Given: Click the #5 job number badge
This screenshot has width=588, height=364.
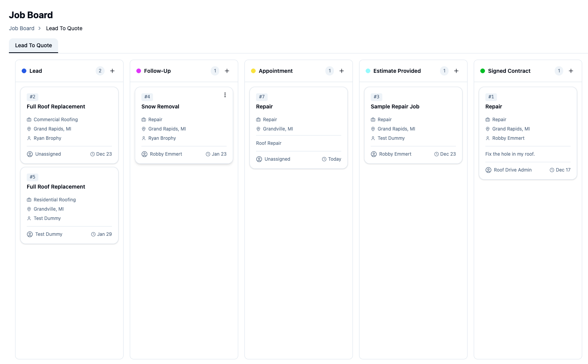Looking at the screenshot, I should tap(33, 177).
